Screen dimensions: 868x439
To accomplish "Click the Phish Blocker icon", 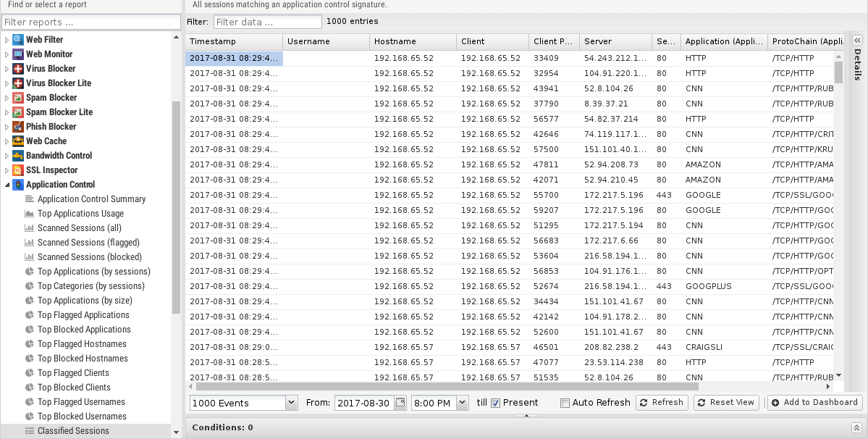I will pyautogui.click(x=18, y=127).
